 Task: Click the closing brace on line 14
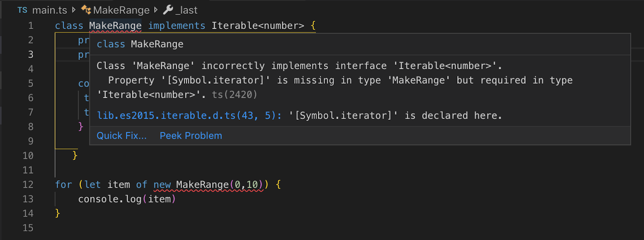pos(58,213)
